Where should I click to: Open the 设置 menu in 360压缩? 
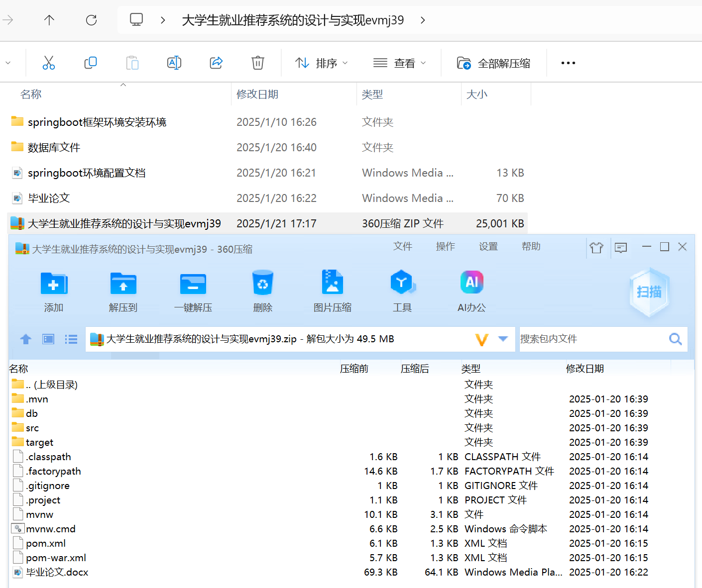point(488,246)
